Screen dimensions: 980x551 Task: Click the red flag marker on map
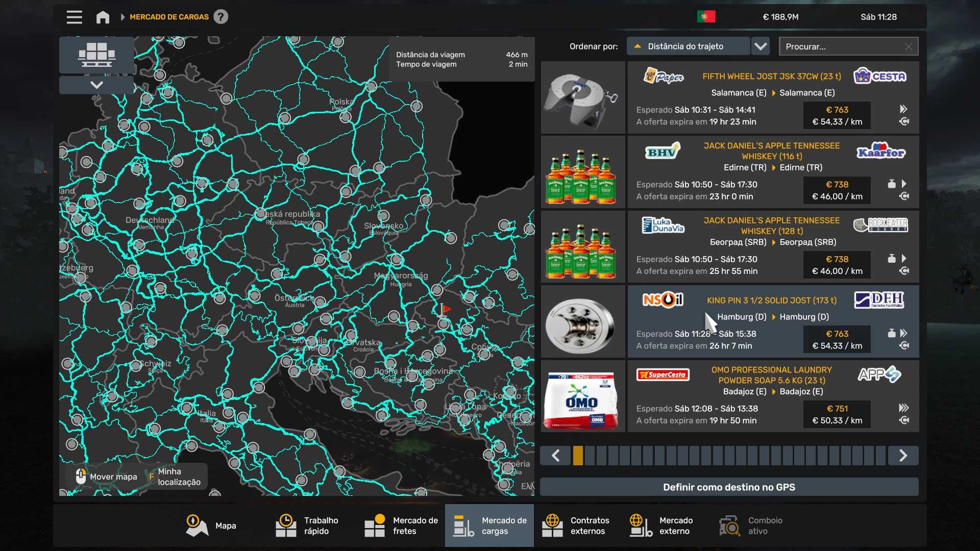[446, 309]
